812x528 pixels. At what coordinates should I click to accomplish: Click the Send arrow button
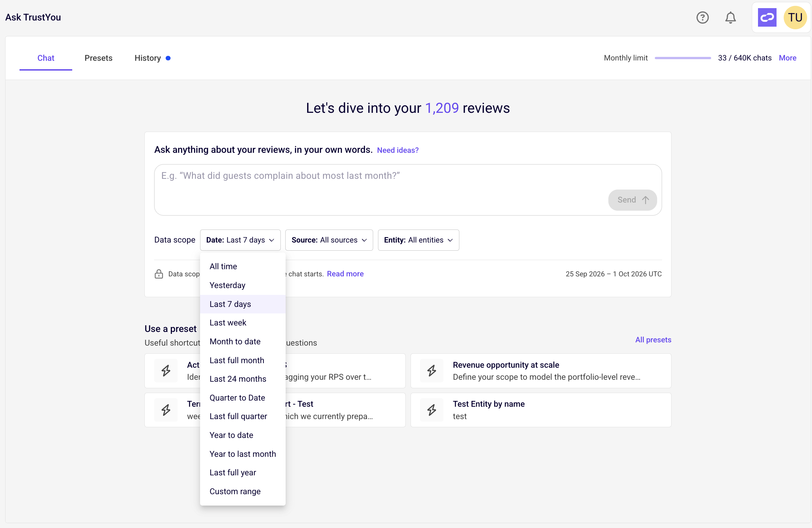click(632, 200)
